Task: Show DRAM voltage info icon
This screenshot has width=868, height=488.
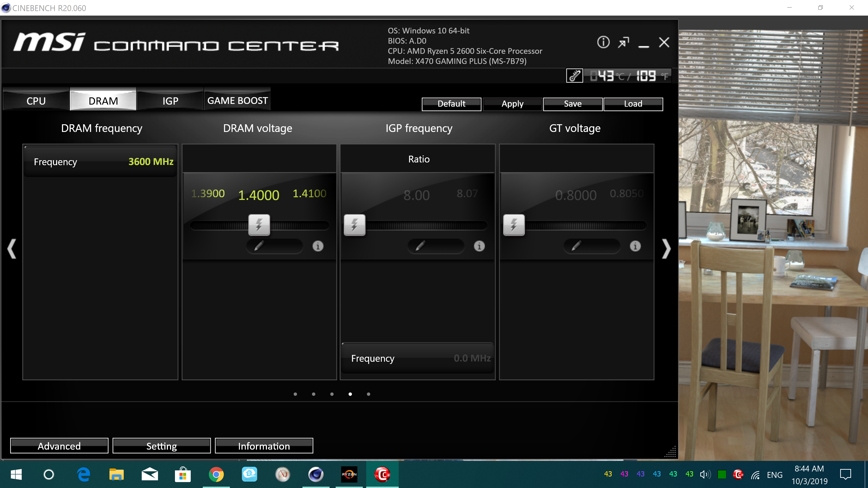Action: point(318,246)
